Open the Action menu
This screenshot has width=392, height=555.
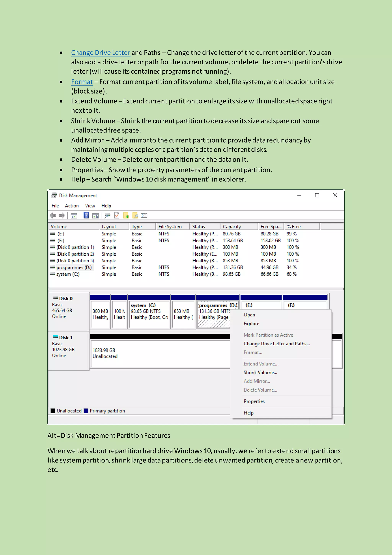[72, 206]
